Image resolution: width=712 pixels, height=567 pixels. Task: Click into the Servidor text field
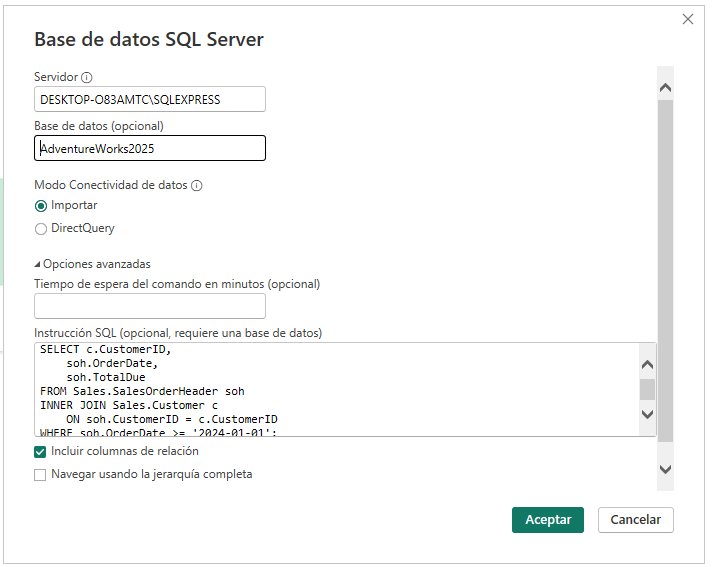(x=149, y=99)
